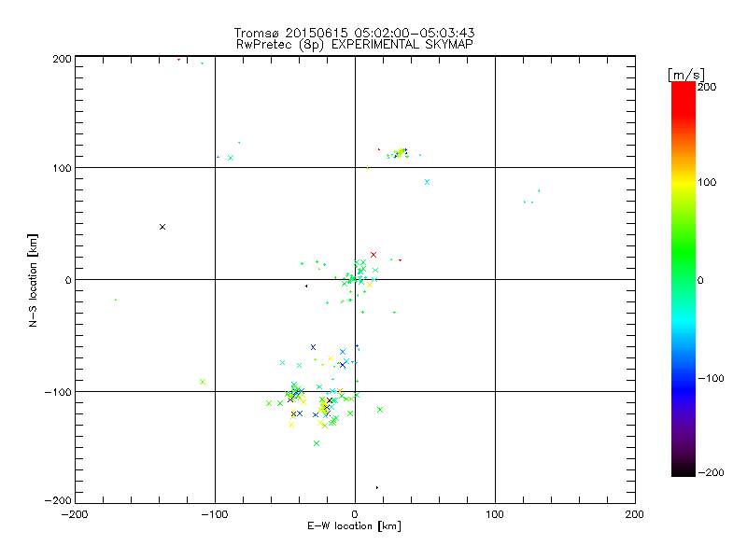Click the cyan X marker just below the 100 km N-S line
The width and height of the screenshot is (747, 560).
click(x=427, y=182)
